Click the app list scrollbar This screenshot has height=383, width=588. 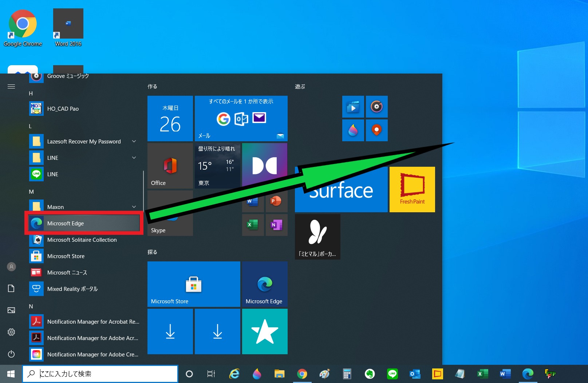pos(143,191)
